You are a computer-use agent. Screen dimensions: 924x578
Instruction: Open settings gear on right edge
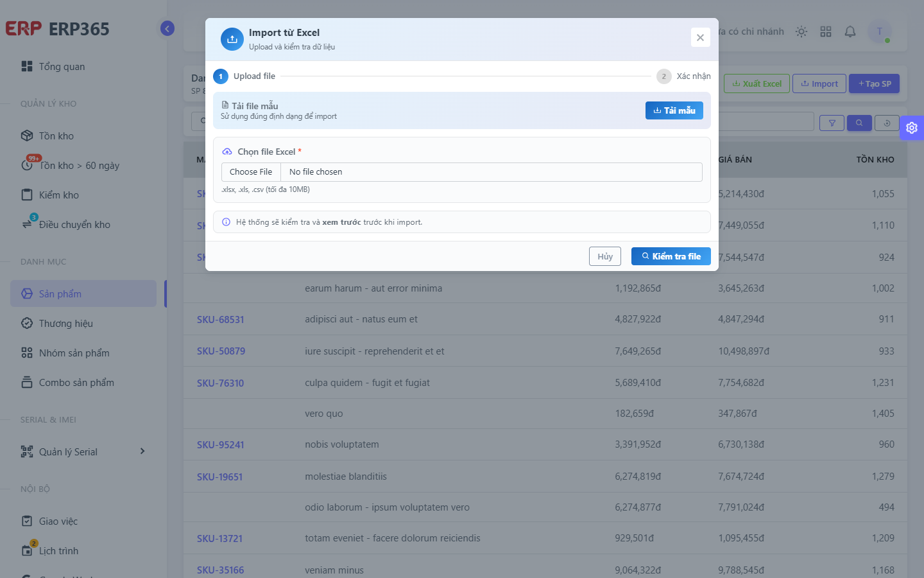point(912,128)
